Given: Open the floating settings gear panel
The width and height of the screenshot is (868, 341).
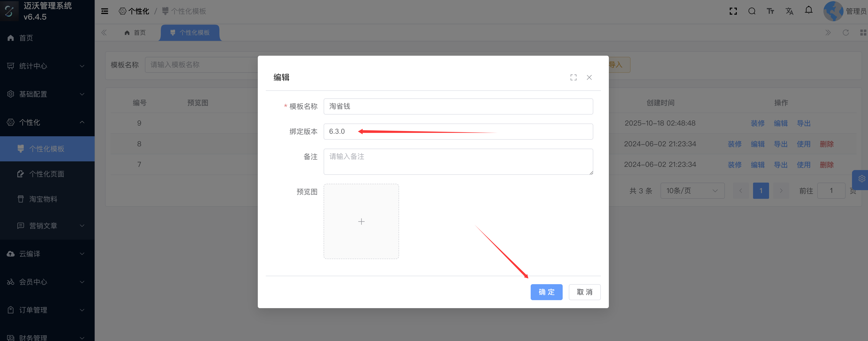Looking at the screenshot, I should pos(861,179).
